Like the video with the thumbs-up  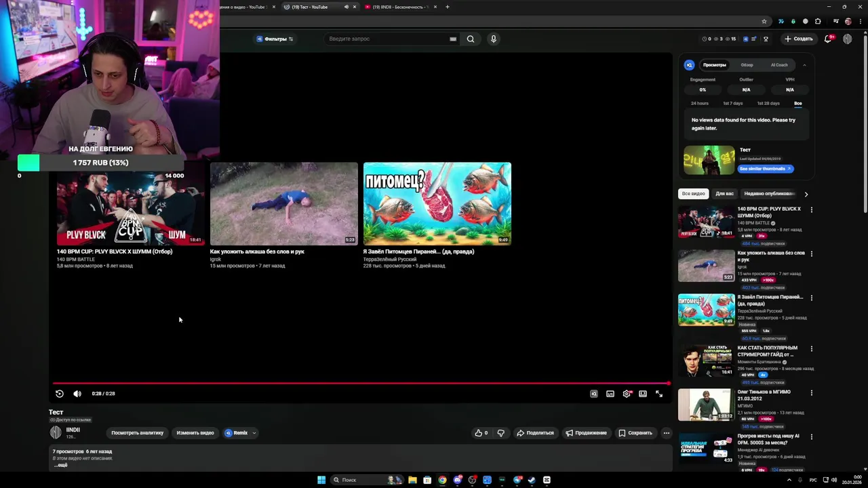point(481,433)
